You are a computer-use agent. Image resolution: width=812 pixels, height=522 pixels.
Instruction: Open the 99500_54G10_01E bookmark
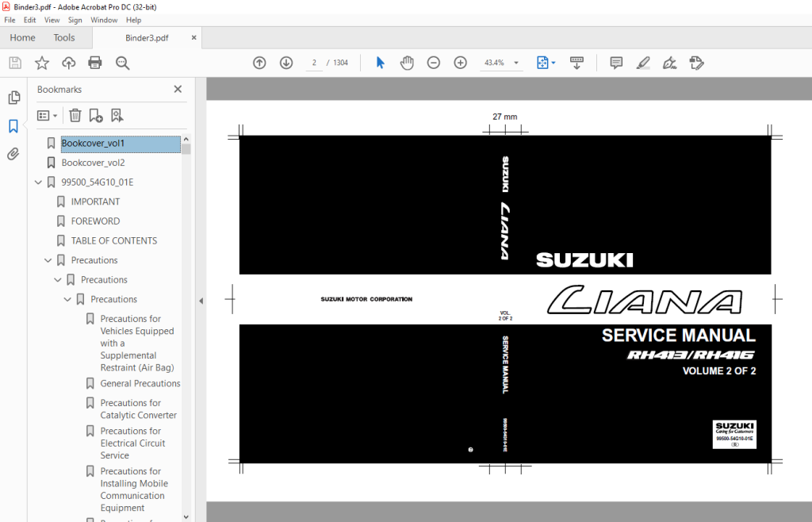pos(98,182)
